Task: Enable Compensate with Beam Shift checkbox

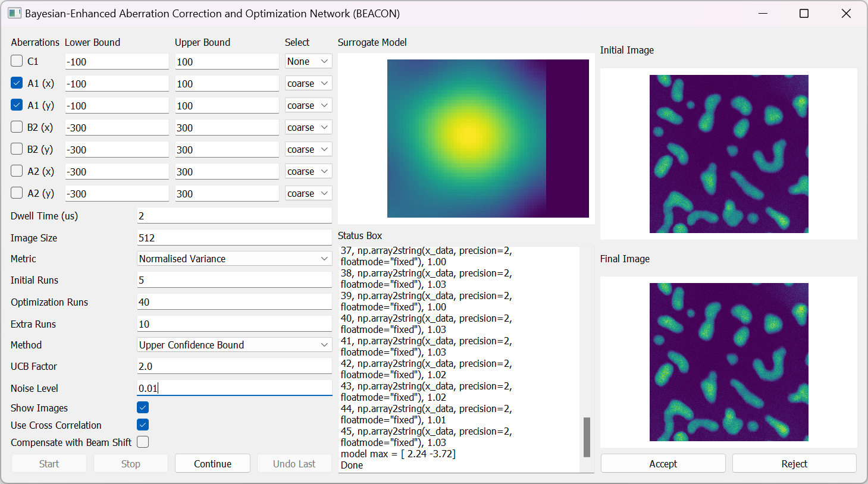Action: click(x=143, y=442)
